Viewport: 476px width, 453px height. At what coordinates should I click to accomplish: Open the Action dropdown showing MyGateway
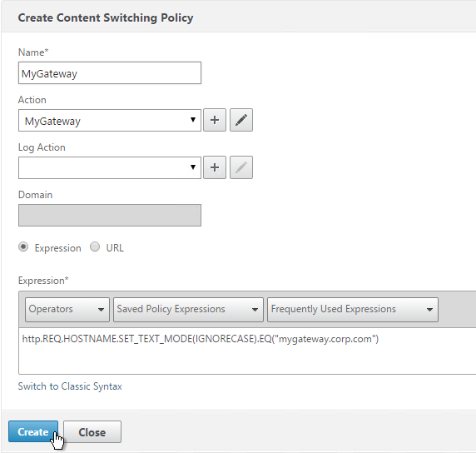point(110,120)
